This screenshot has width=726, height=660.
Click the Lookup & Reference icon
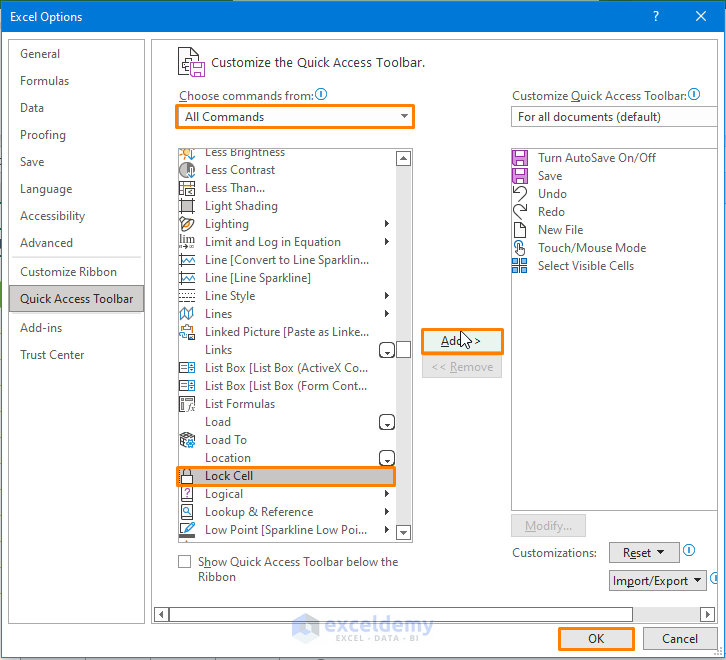[187, 512]
